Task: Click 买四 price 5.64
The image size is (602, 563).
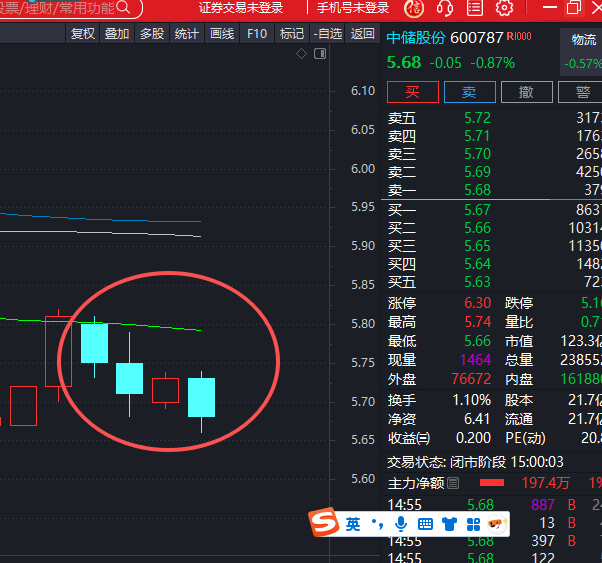Action: coord(478,264)
